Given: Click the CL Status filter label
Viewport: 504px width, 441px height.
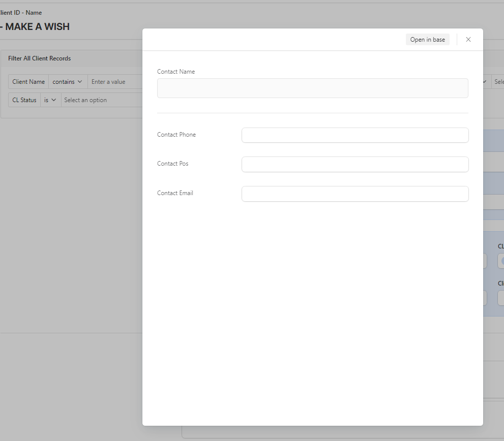Looking at the screenshot, I should (24, 100).
